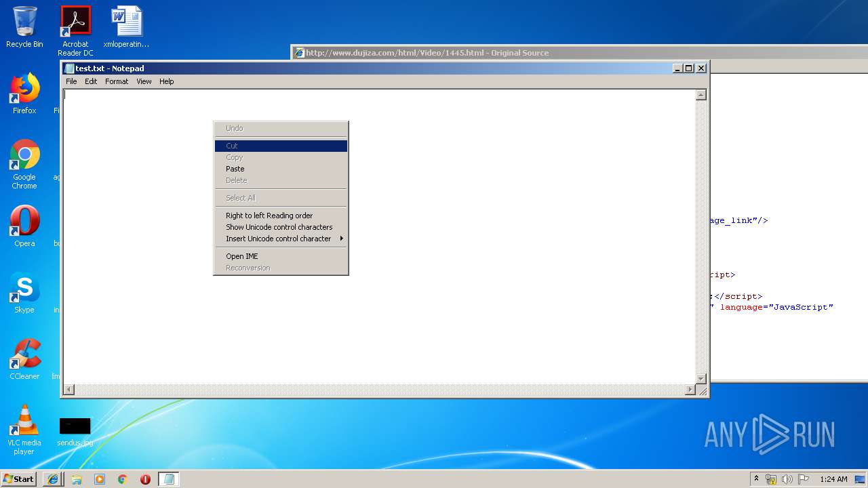Open VLC media player desktop shortcut
The height and width of the screenshot is (488, 868).
point(24,430)
